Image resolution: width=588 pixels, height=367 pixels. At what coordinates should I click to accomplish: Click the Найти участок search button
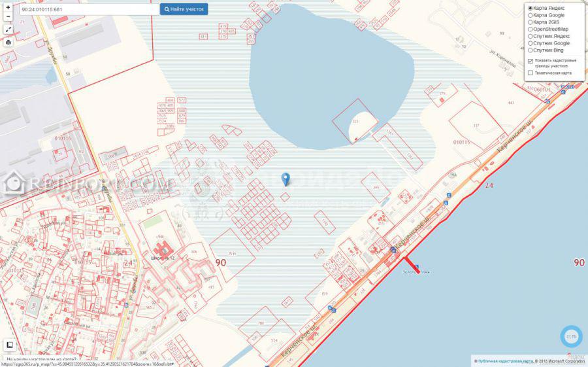click(184, 9)
